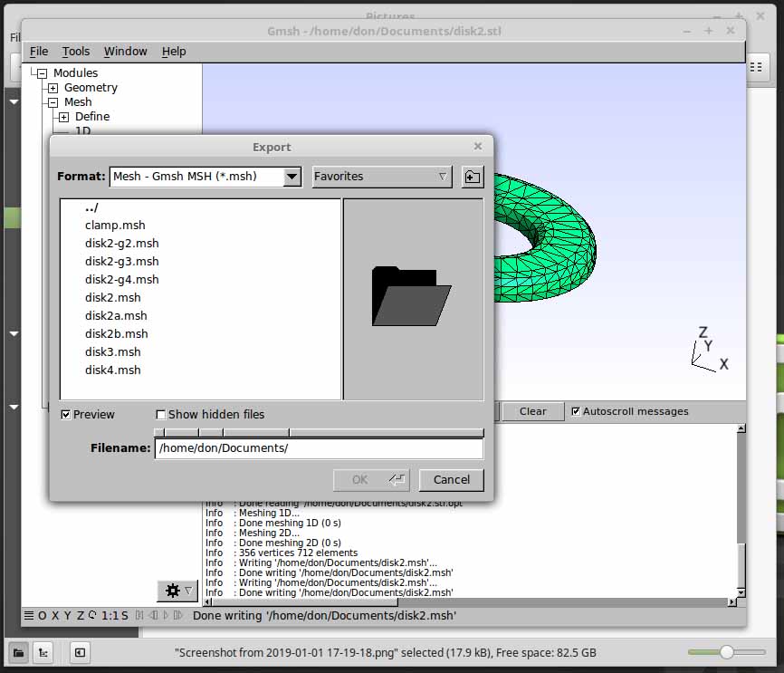784x673 pixels.
Task: Click the Format combo text field
Action: (196, 177)
